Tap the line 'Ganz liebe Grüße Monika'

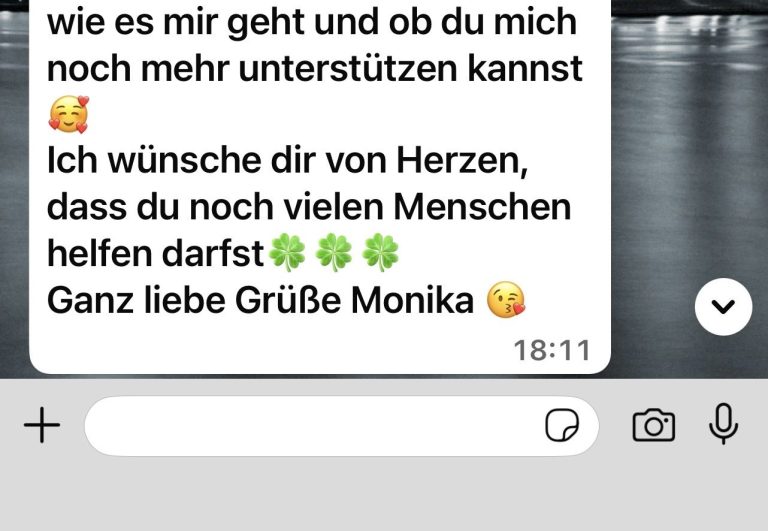point(260,300)
